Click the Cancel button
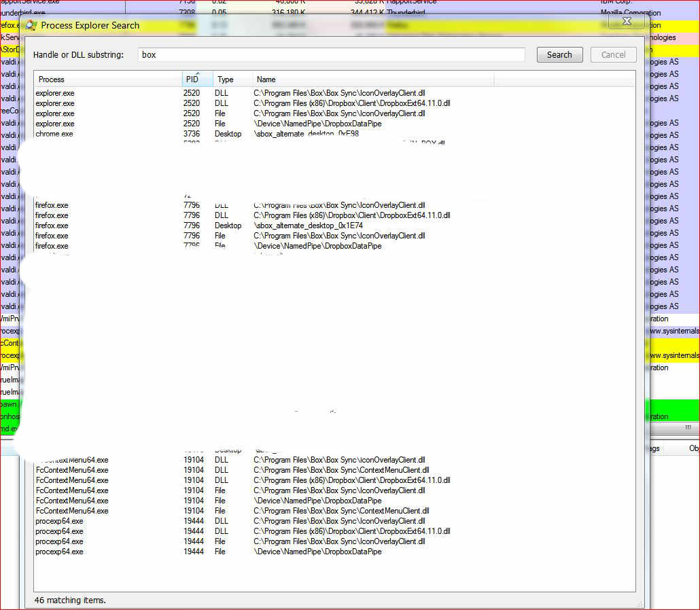 613,54
